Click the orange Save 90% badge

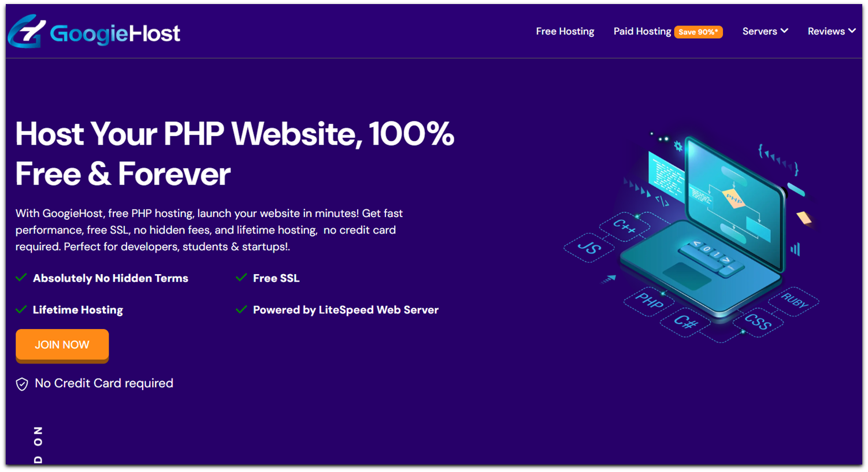(x=698, y=32)
